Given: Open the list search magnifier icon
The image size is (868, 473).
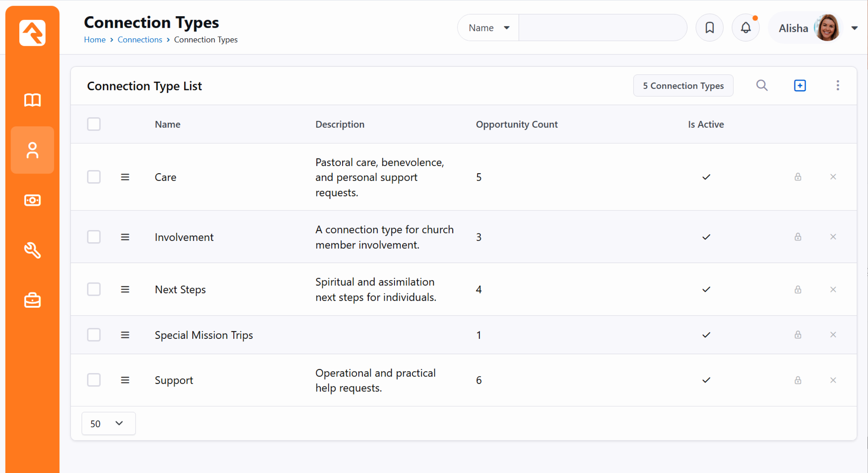Looking at the screenshot, I should (x=762, y=85).
